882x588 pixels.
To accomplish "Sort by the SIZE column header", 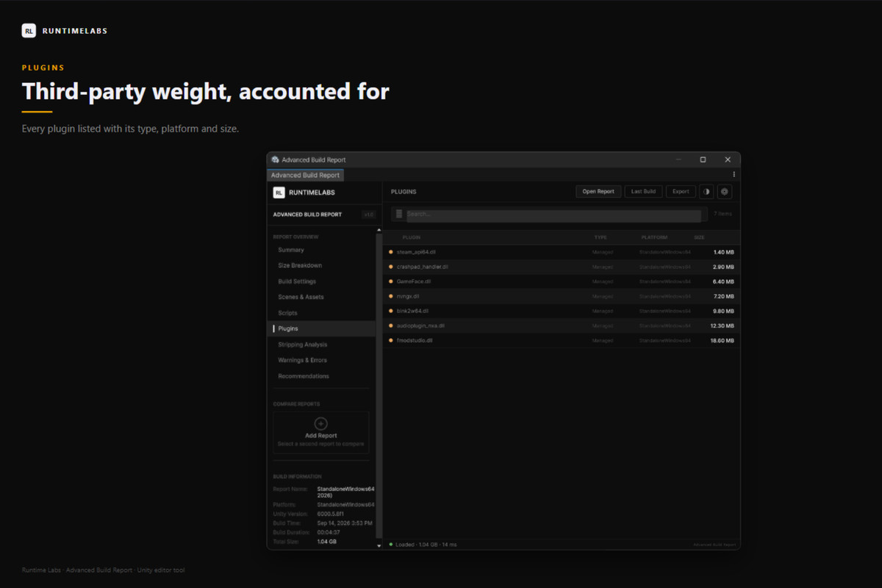I will coord(700,237).
